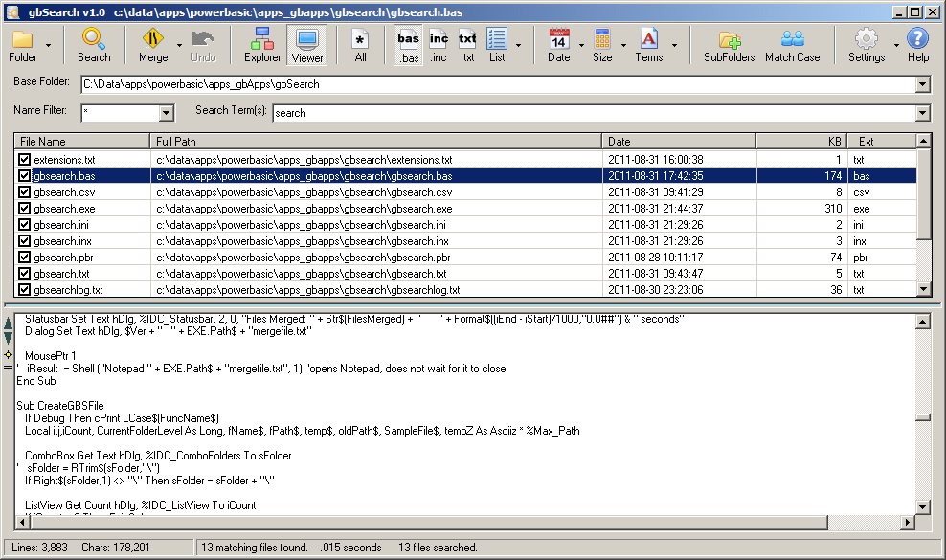
Task: Click the Terms toolbar icon
Action: pos(648,38)
